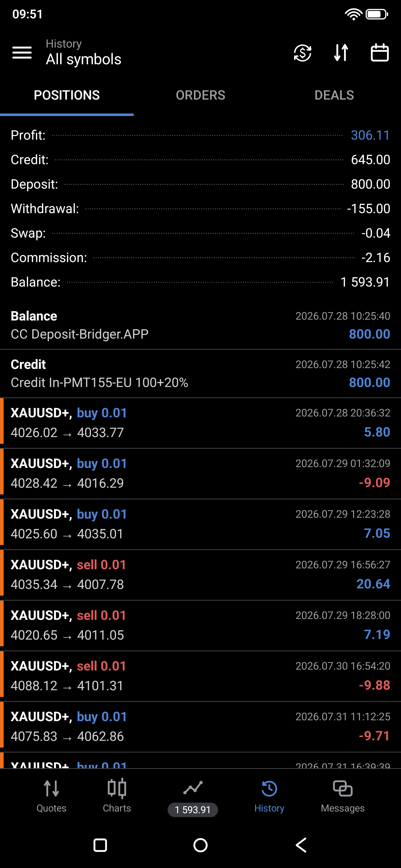Select History in bottom navigation
The height and width of the screenshot is (868, 401).
pyautogui.click(x=269, y=796)
